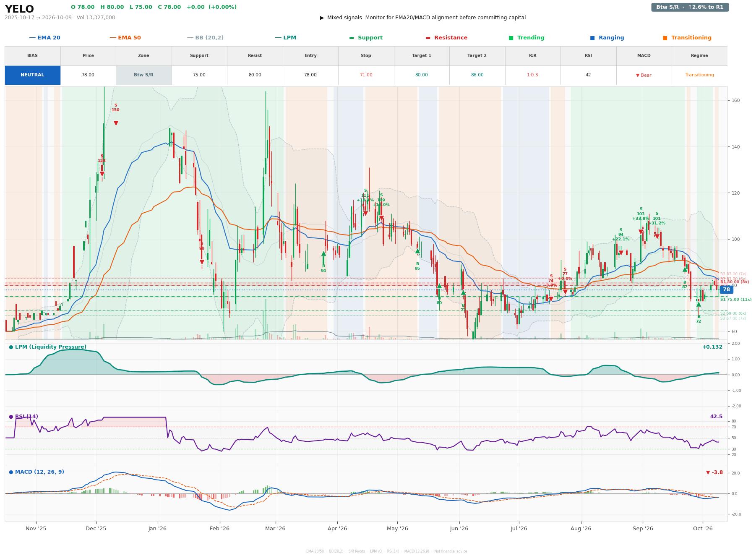
Task: Click the blue NEUTRAL bias cell
Action: coord(32,75)
